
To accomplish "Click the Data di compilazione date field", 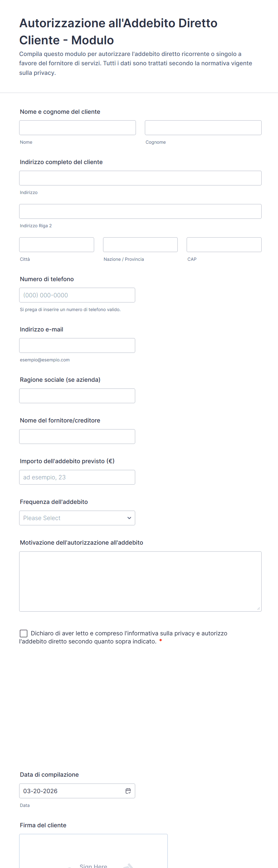I will pyautogui.click(x=71, y=791).
